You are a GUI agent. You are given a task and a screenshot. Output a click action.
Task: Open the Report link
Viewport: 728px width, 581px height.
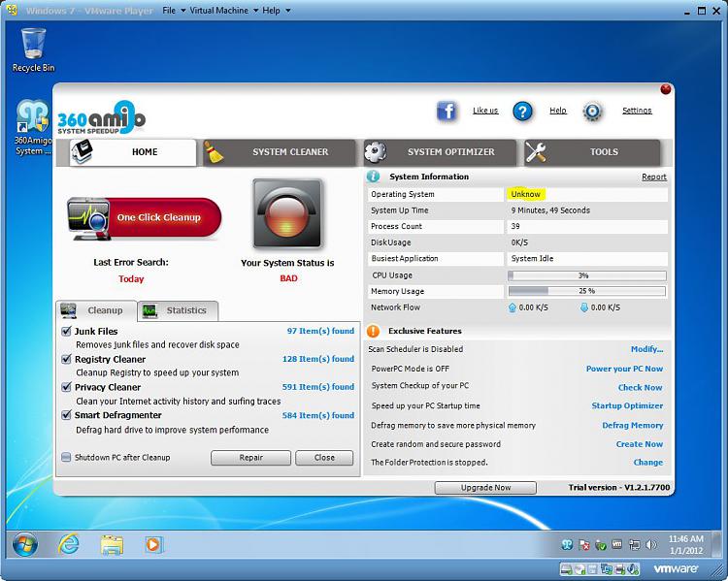point(653,177)
